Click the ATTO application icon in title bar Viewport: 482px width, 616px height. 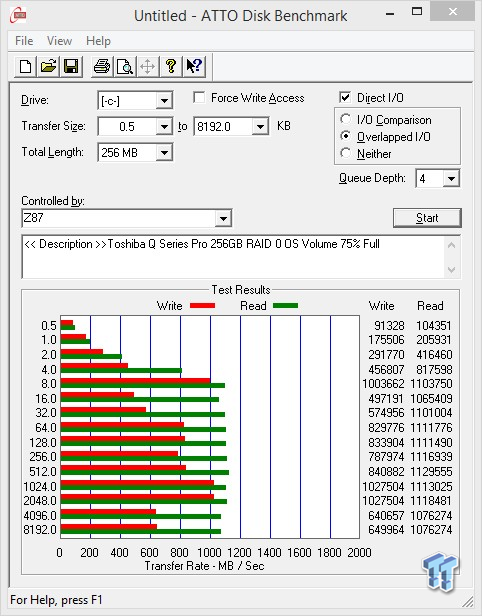click(x=18, y=15)
